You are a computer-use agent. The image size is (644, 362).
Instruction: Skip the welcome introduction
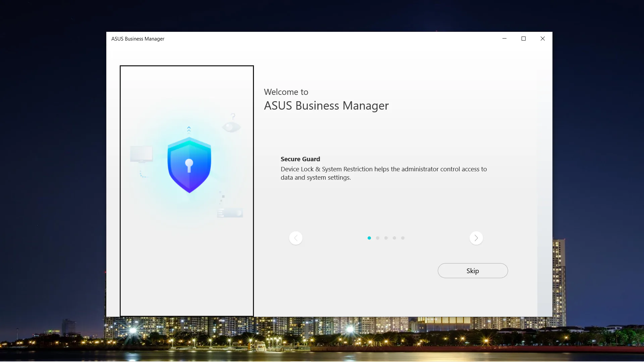[473, 270]
